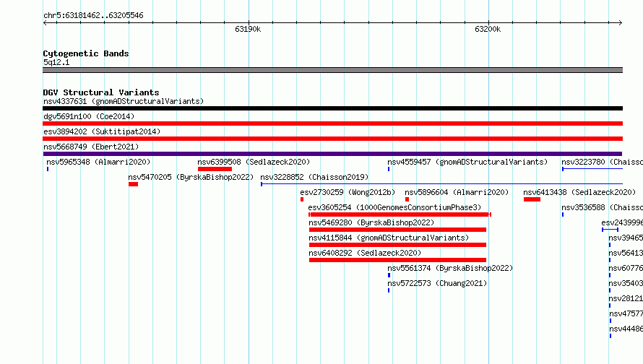Select the red esv3605254 variant bar
This screenshot has width=643, height=364.
400,214
